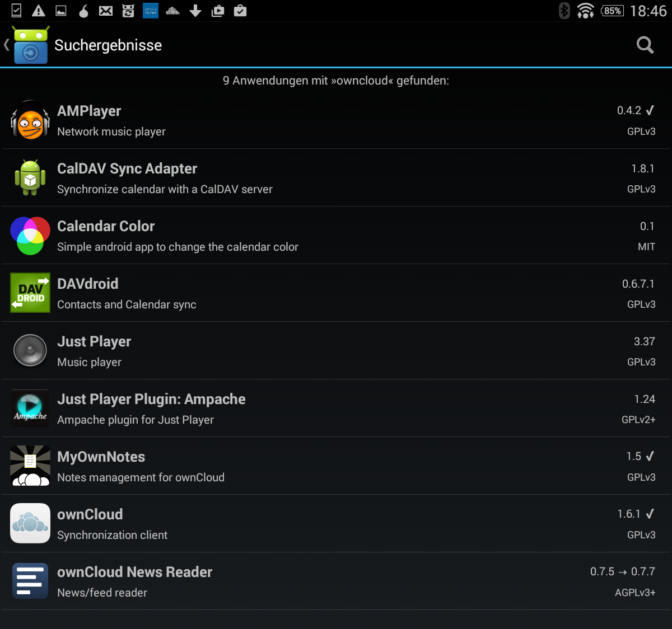
Task: Tap 'Notes management for ownCloud' description
Action: (141, 477)
